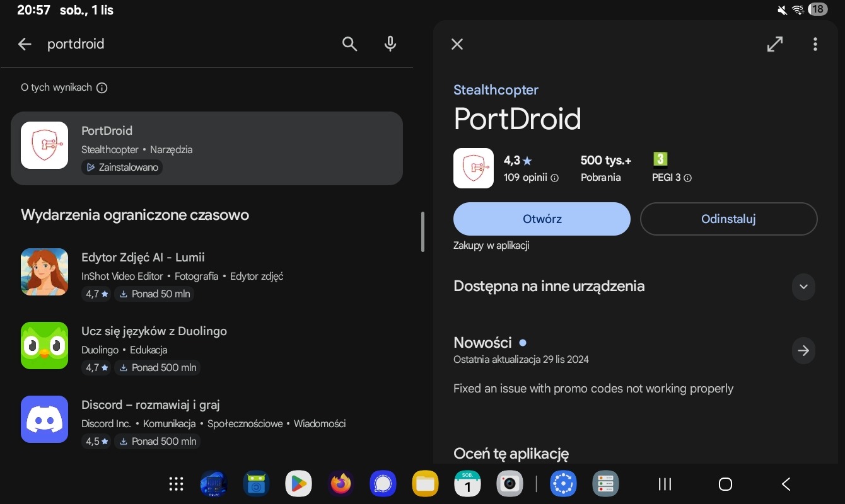Select the PortDroid search result

tap(207, 149)
